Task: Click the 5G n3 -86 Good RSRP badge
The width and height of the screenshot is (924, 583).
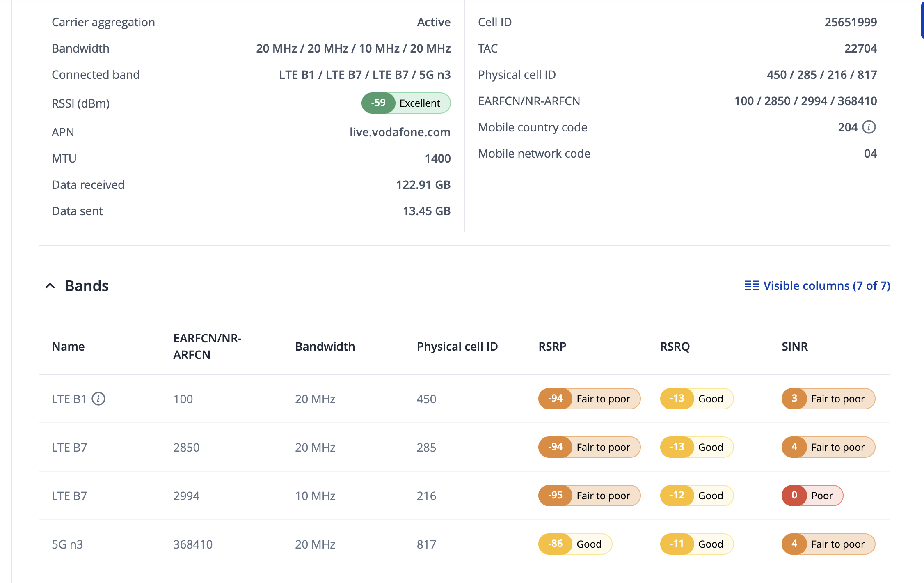Action: pyautogui.click(x=574, y=544)
